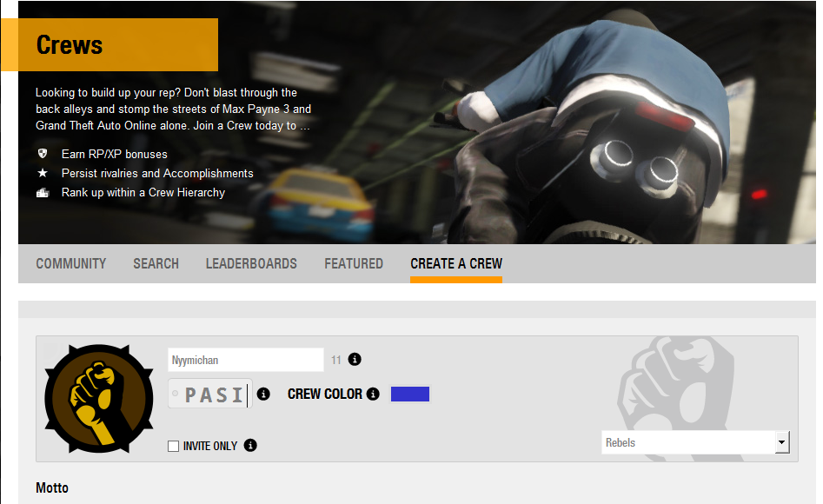Click the Crews page heading
The width and height of the screenshot is (823, 504).
70,44
